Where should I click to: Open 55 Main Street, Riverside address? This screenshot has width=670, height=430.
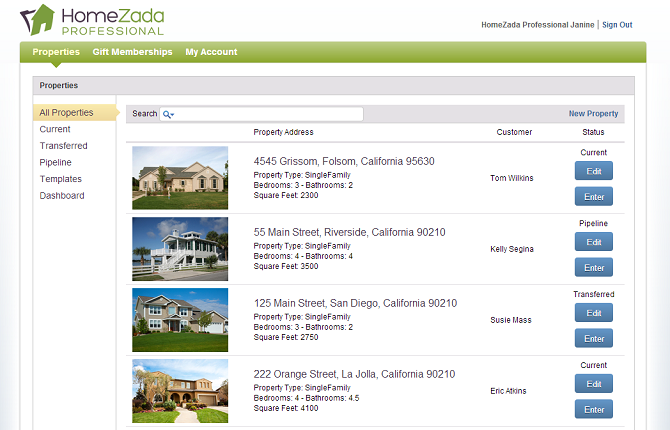(350, 232)
